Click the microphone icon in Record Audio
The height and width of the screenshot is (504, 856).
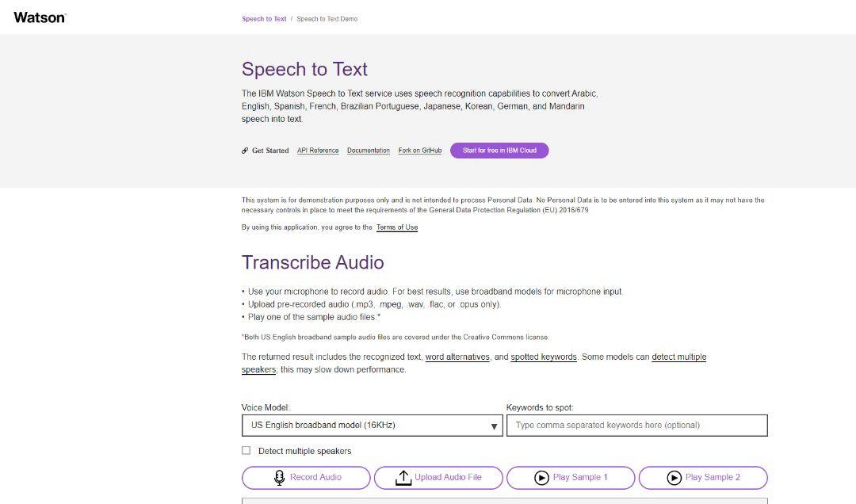point(279,478)
